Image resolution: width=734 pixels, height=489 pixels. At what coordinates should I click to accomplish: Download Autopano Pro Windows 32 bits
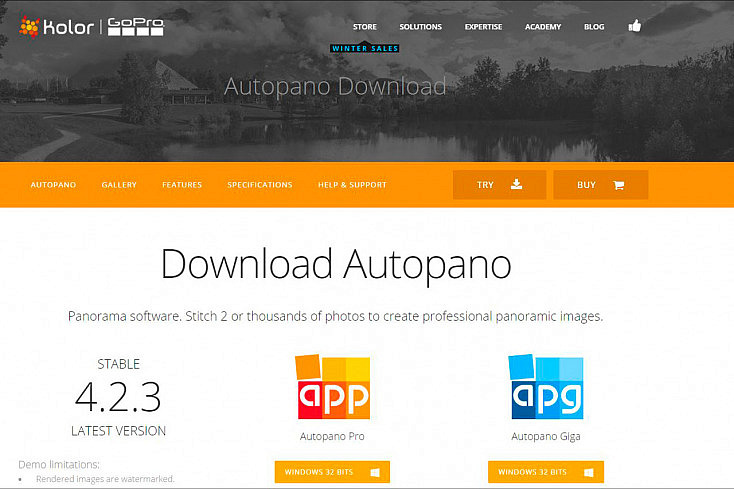pyautogui.click(x=332, y=472)
